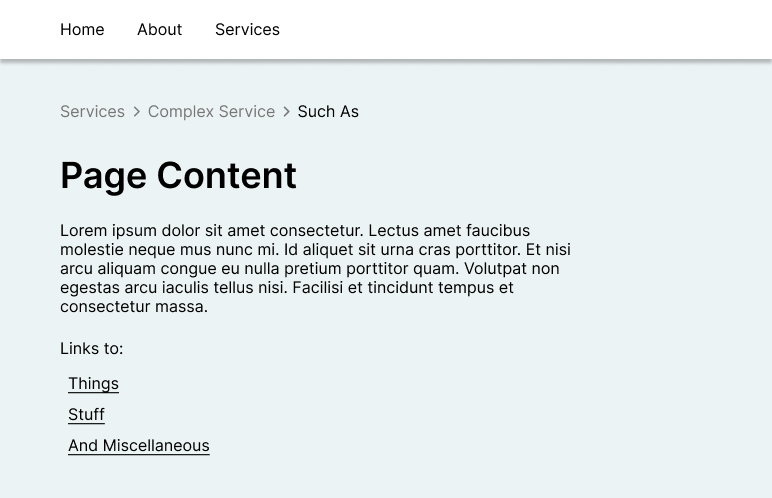Click "egestas arcu" in the paragraph
Viewport: 772px width, 498px height.
coord(109,288)
